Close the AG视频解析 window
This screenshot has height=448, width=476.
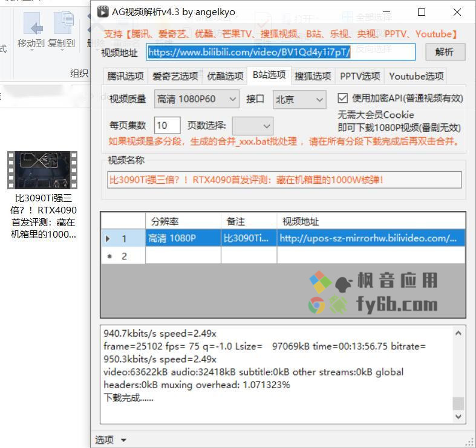point(457,12)
